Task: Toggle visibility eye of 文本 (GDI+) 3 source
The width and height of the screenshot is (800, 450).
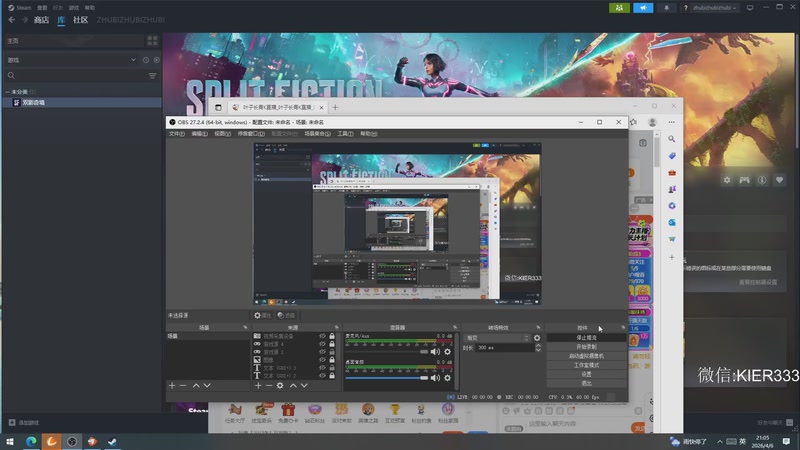Action: coord(322,367)
